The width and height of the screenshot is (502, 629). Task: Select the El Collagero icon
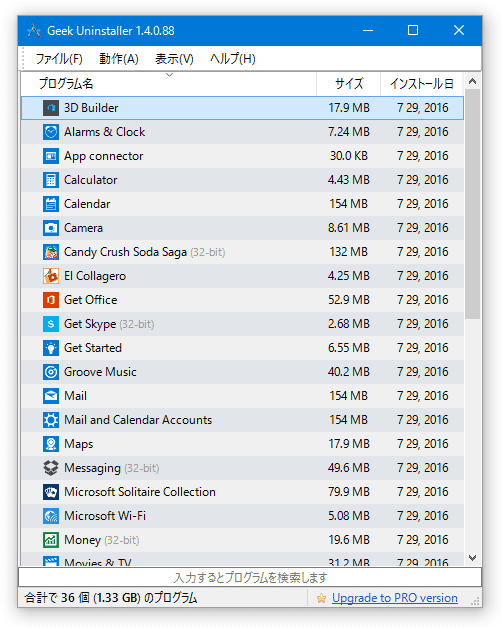click(x=51, y=276)
